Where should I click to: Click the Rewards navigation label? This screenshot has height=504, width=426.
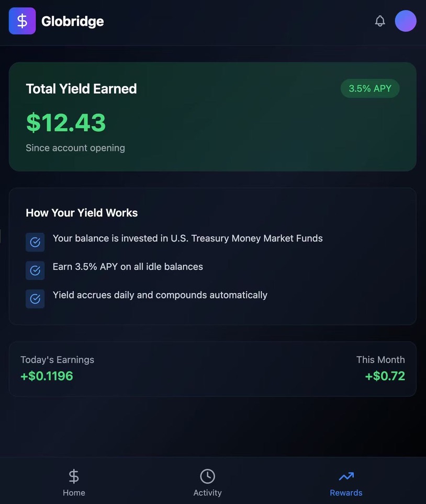[346, 492]
